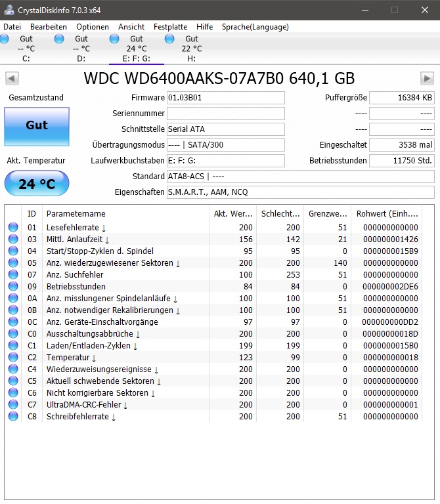
Task: Click the Schnittstelle field Serial ATA
Action: (x=226, y=129)
